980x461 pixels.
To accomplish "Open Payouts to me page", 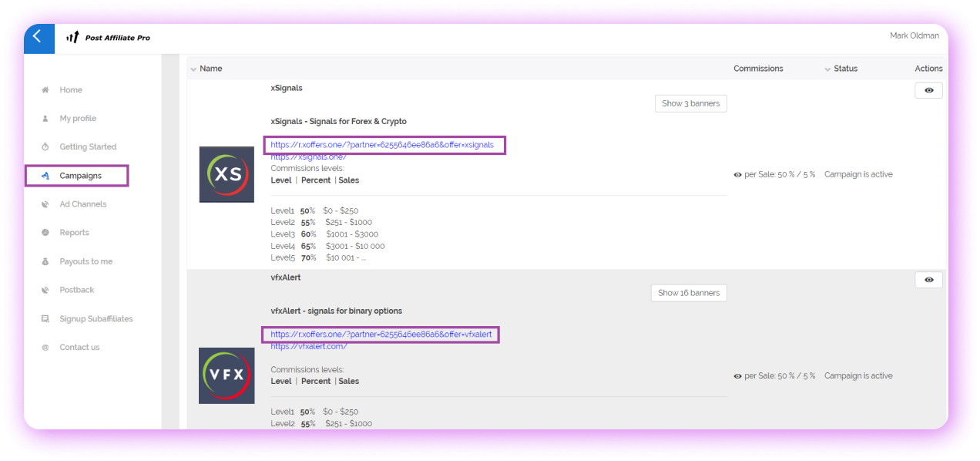I will coord(86,261).
